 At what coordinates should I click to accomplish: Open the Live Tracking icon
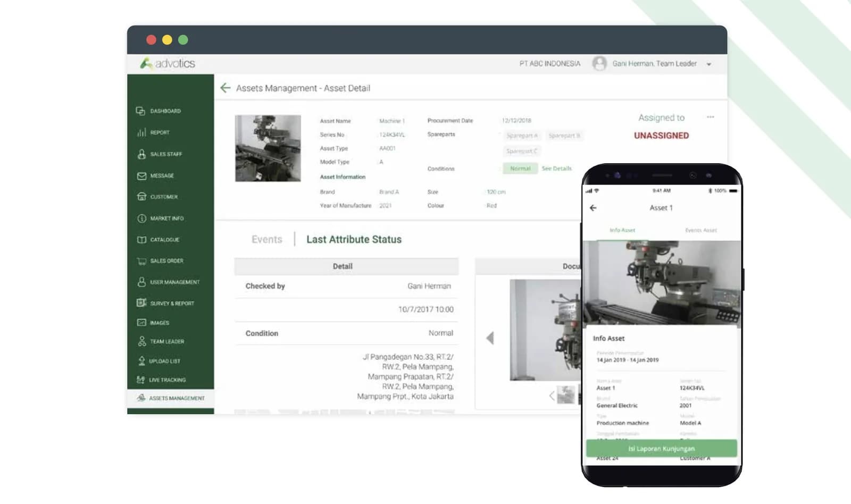click(x=141, y=380)
